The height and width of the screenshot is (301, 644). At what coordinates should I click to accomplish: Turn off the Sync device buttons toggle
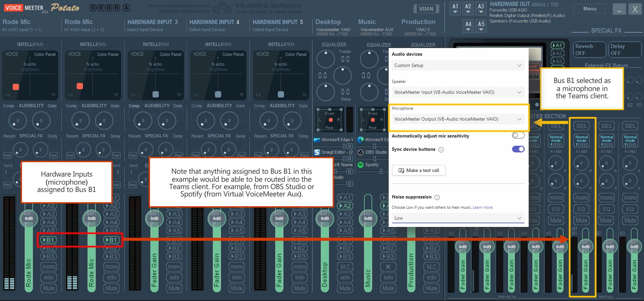[x=518, y=149]
